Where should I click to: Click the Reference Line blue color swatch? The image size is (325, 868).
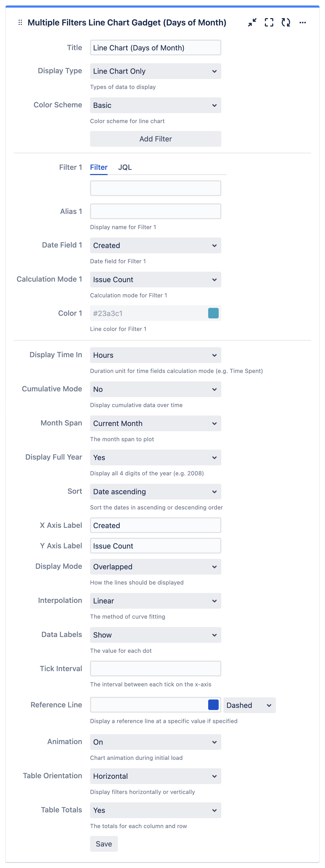[213, 705]
